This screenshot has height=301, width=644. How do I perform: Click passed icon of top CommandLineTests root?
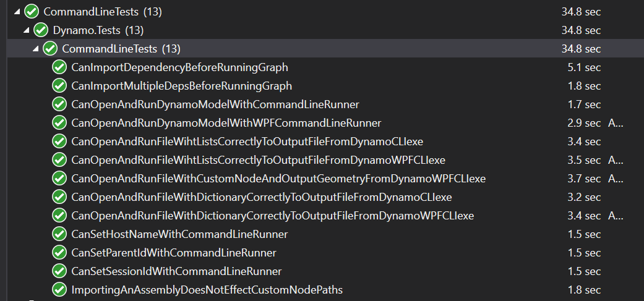point(31,12)
